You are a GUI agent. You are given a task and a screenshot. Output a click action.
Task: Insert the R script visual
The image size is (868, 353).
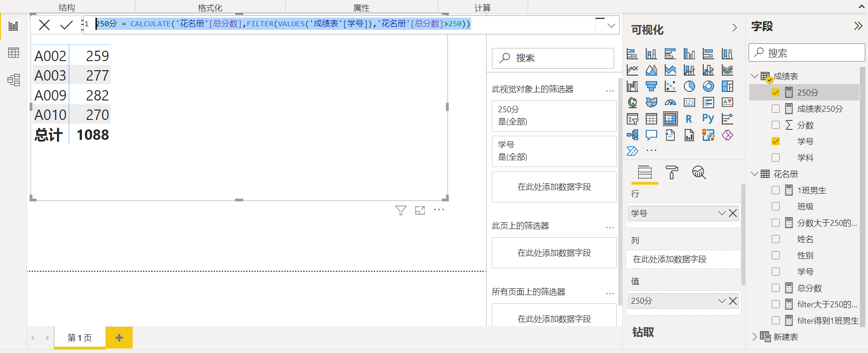coord(689,119)
